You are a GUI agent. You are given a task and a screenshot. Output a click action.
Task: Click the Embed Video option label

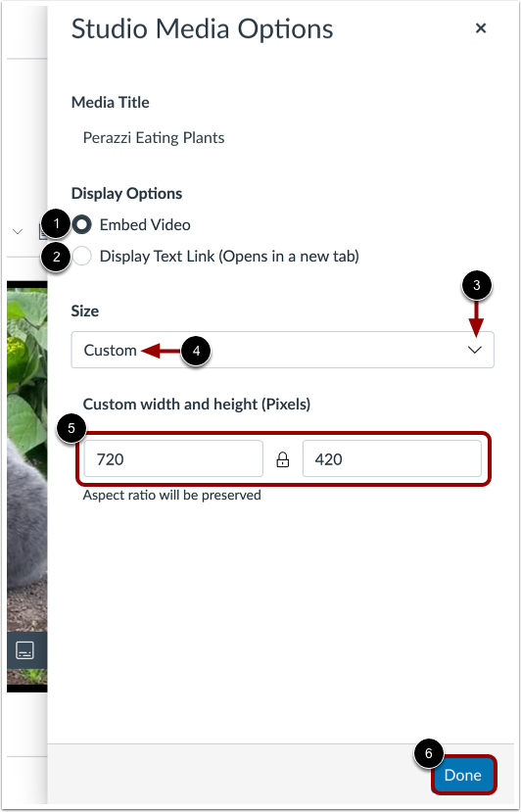pyautogui.click(x=145, y=224)
